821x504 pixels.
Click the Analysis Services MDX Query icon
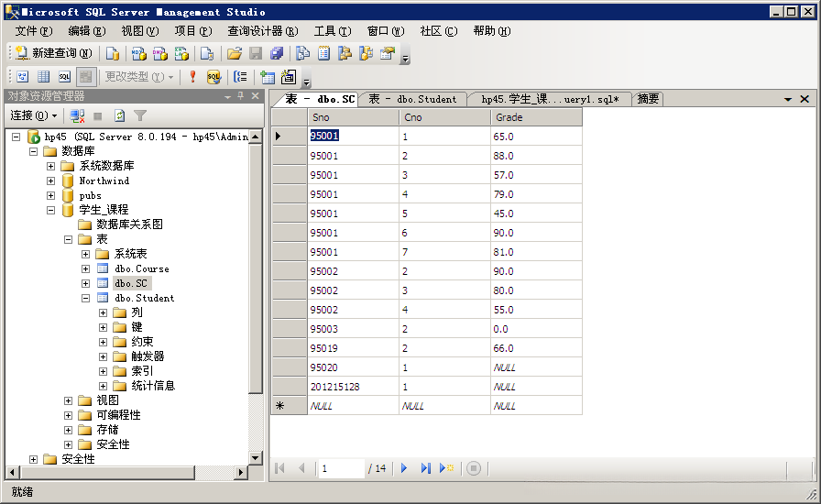pos(138,53)
